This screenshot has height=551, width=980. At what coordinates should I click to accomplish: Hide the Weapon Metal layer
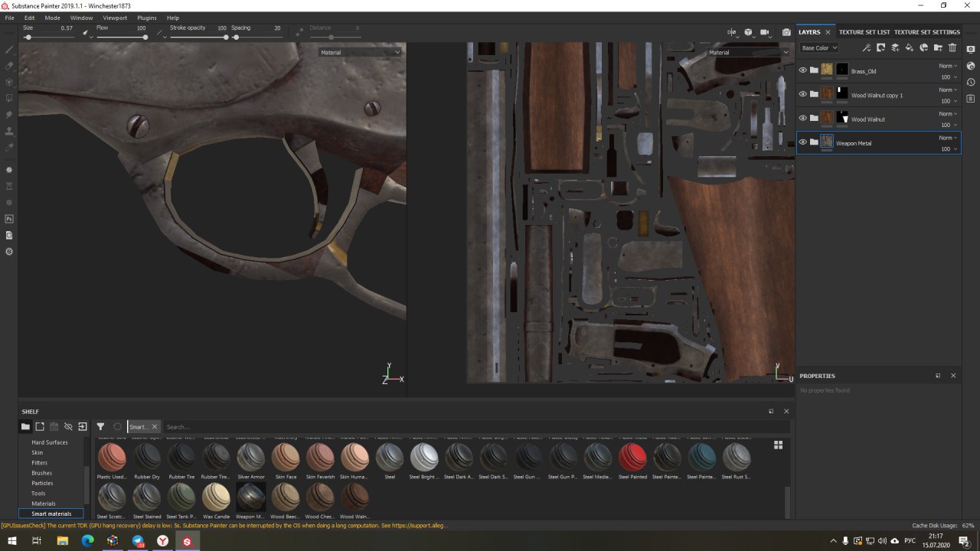(802, 142)
